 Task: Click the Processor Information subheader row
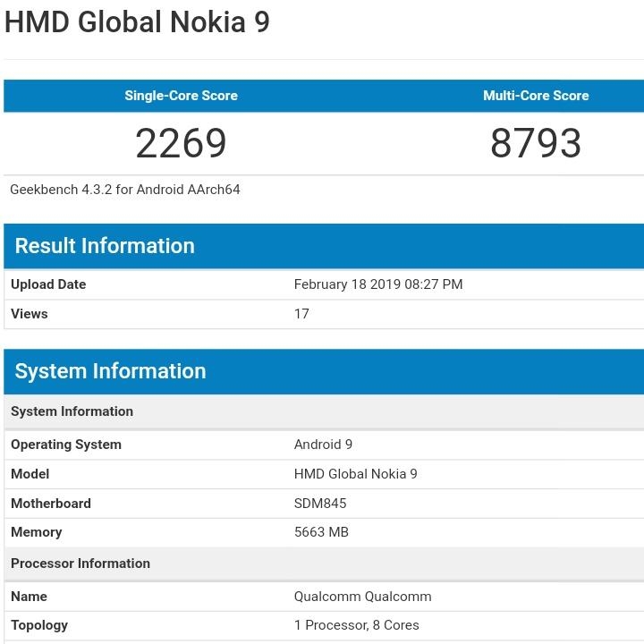click(324, 563)
